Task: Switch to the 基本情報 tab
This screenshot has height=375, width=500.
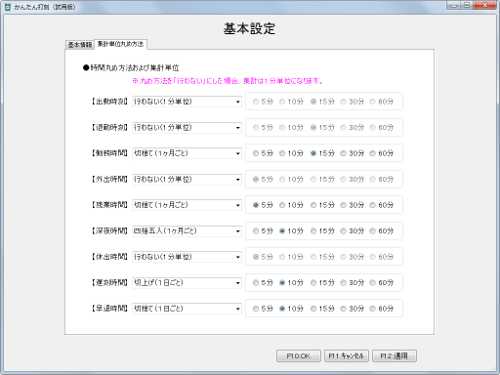Action: (80, 44)
